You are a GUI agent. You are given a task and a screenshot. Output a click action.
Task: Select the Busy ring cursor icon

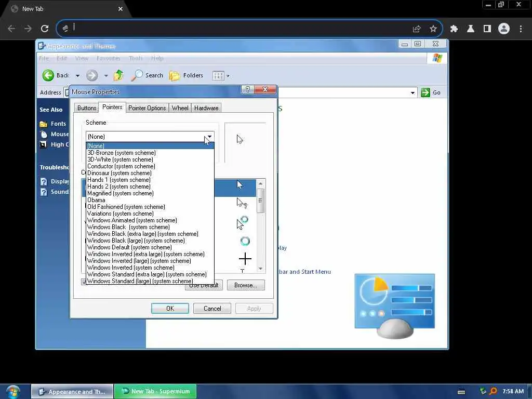coord(245,241)
